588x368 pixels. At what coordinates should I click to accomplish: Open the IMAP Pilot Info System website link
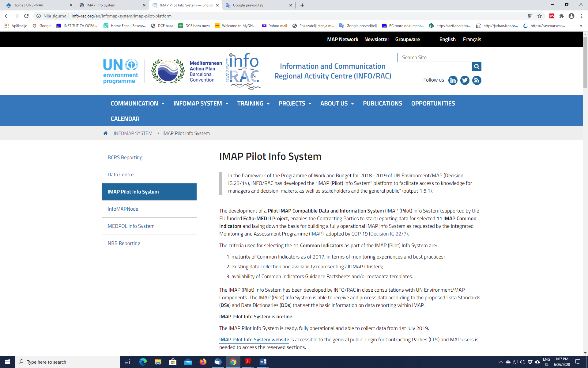click(x=254, y=339)
